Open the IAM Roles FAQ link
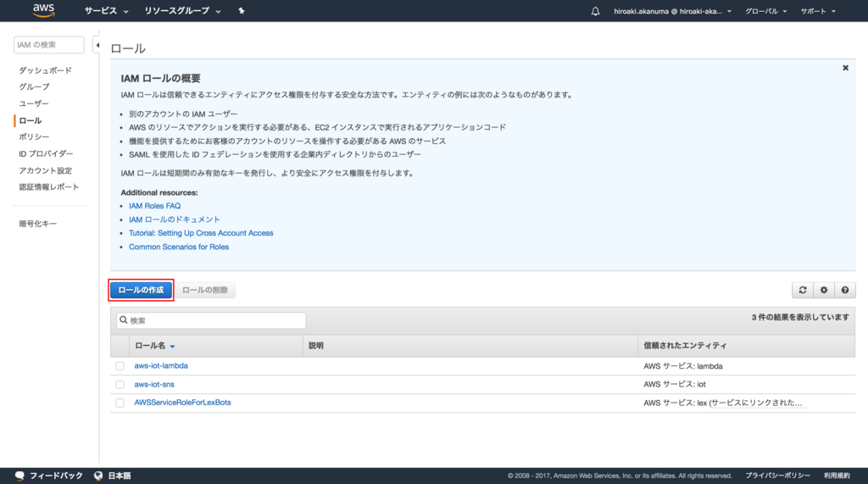The height and width of the screenshot is (484, 868). (x=155, y=206)
